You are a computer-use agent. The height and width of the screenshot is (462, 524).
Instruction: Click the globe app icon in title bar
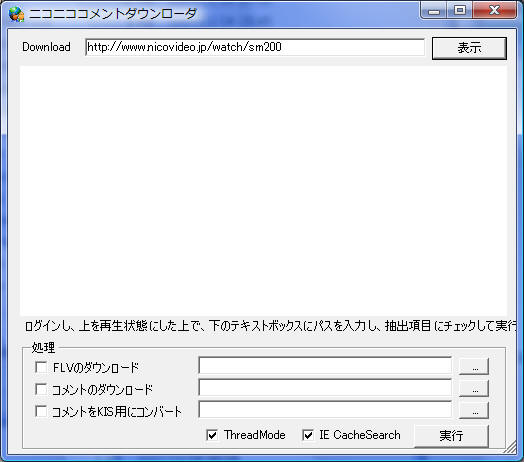pyautogui.click(x=16, y=14)
